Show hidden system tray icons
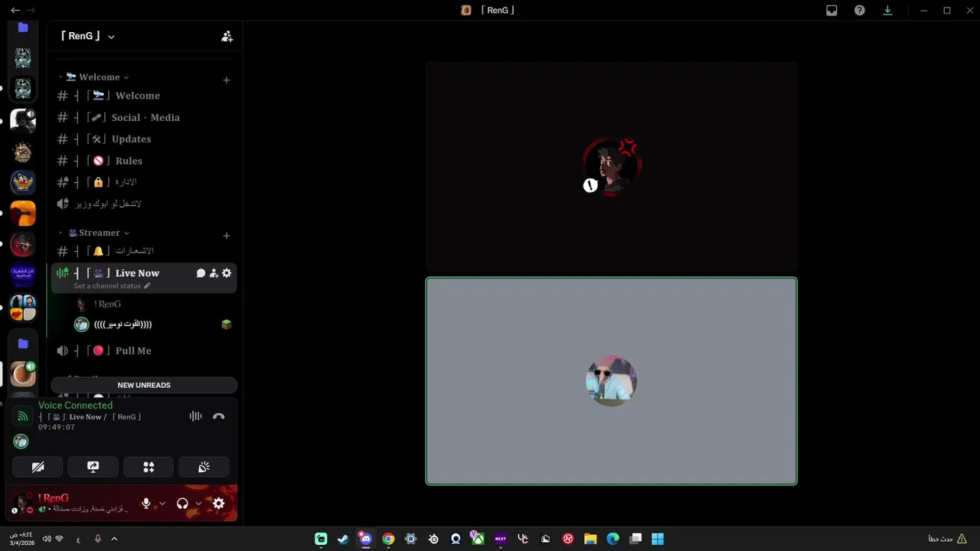This screenshot has height=551, width=980. pyautogui.click(x=114, y=539)
